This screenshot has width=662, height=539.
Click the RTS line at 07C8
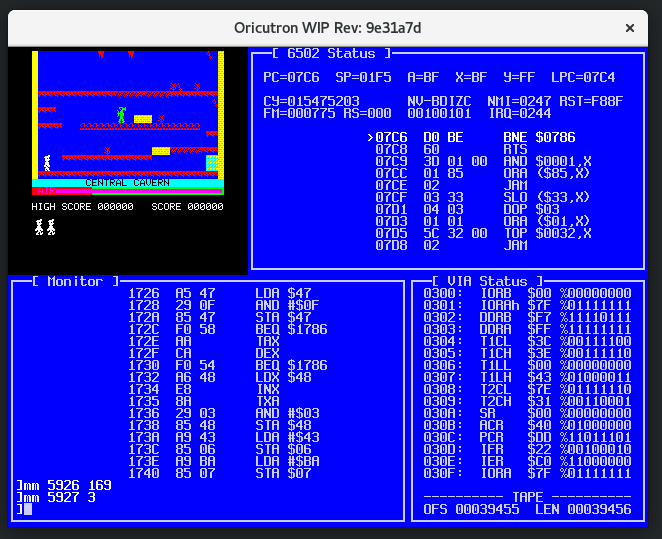coord(451,149)
